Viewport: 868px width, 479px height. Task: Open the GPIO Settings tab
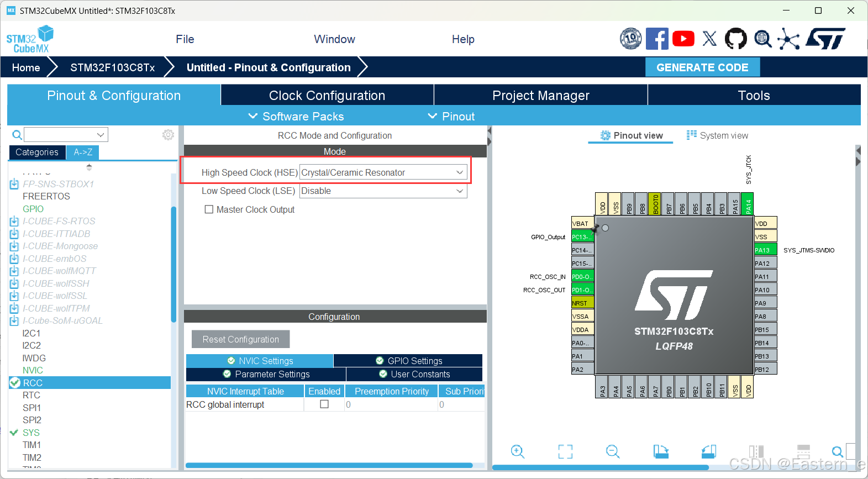pos(408,361)
